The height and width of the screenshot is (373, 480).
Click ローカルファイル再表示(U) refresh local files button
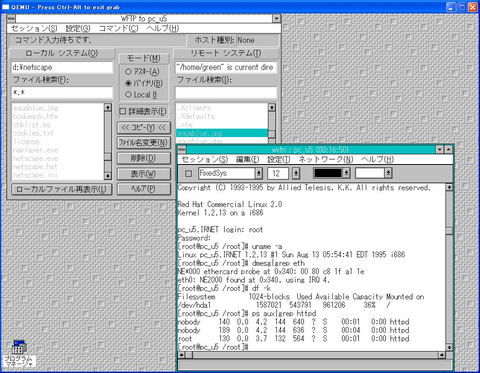(62, 189)
